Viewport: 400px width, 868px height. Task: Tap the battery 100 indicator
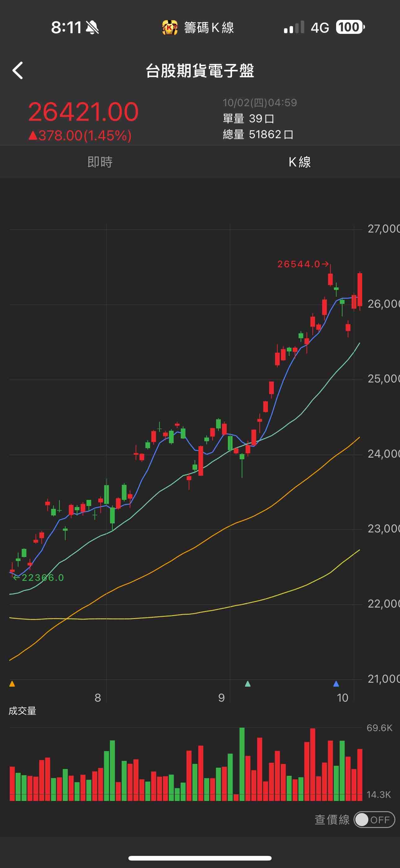click(350, 27)
